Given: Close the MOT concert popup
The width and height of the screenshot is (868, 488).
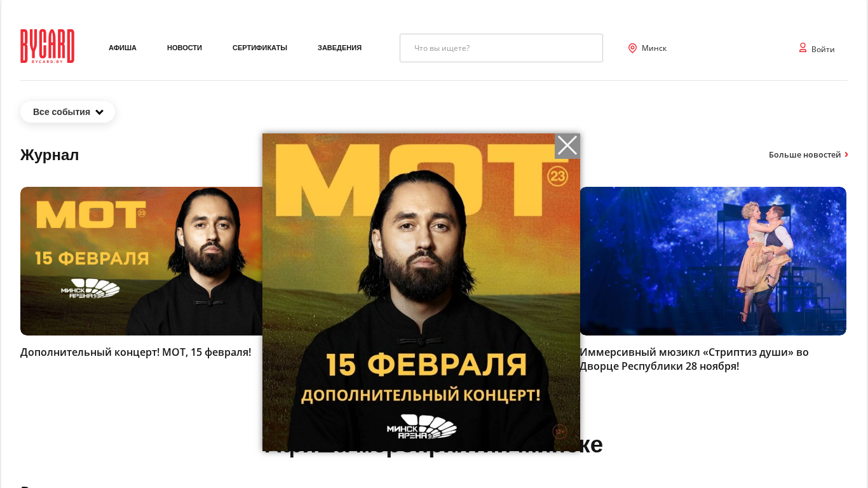Looking at the screenshot, I should click(567, 146).
